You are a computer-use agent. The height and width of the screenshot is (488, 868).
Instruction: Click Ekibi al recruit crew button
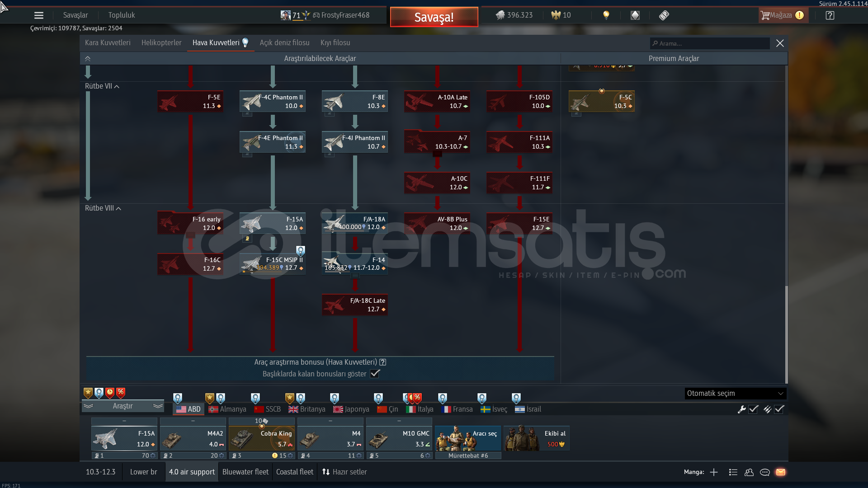click(537, 438)
